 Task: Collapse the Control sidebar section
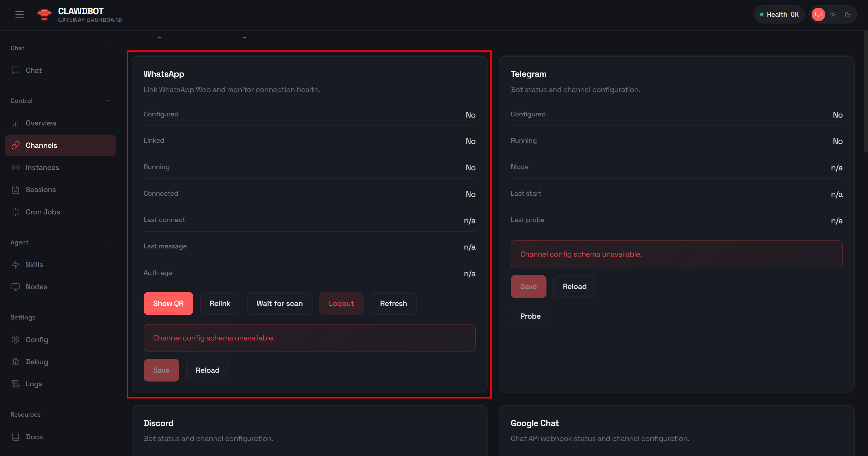coord(108,101)
